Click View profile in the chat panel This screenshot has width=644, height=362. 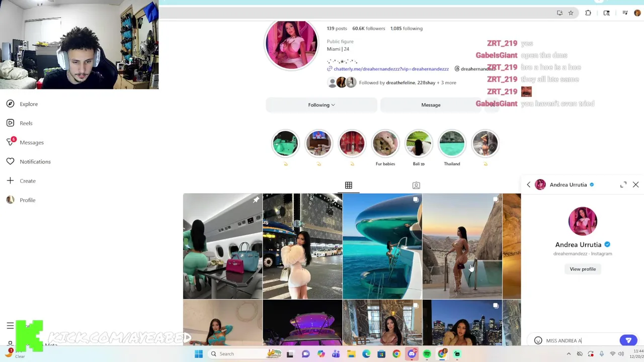click(583, 269)
